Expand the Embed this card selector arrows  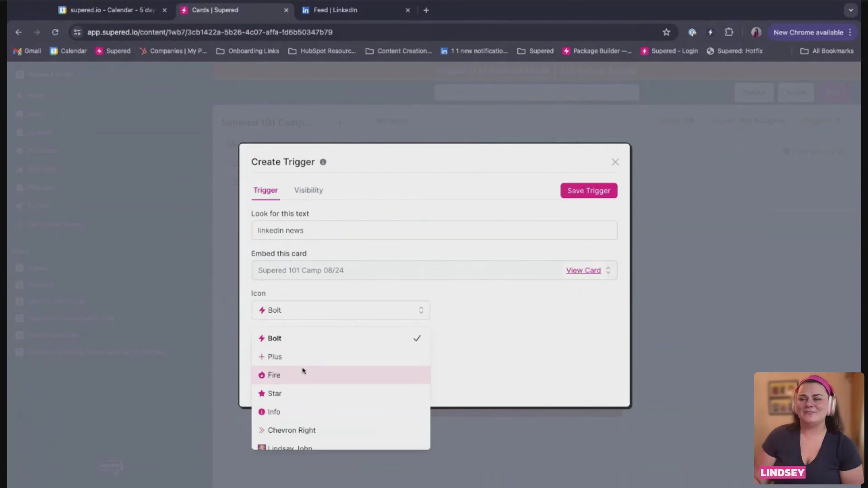(x=608, y=270)
